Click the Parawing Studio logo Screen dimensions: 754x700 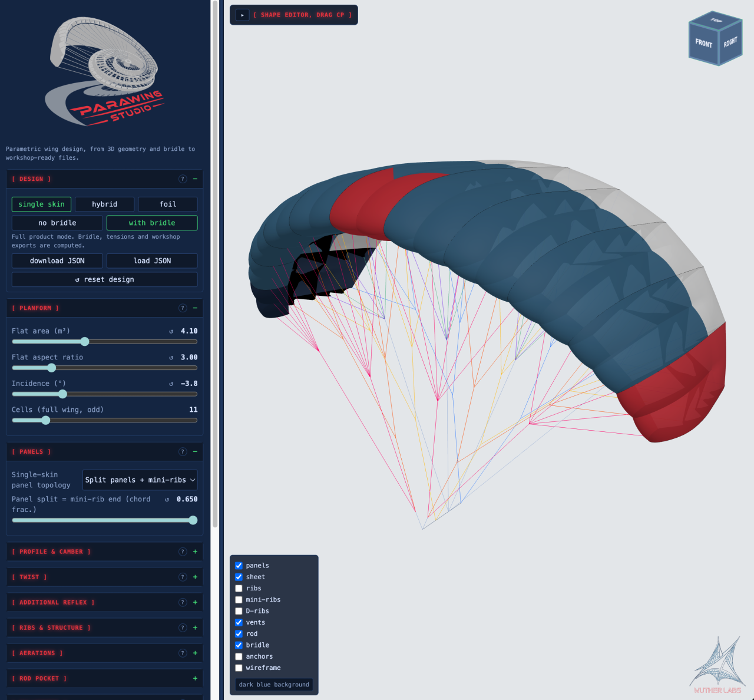click(105, 71)
